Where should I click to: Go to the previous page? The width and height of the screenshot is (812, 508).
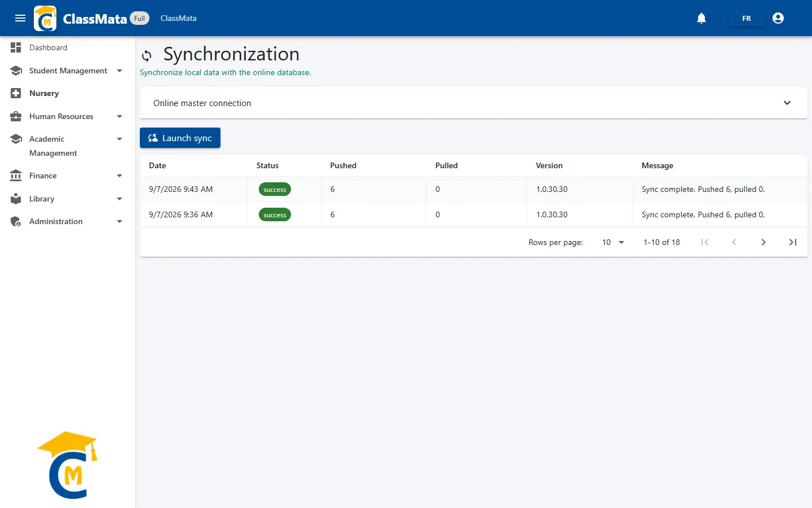coord(734,242)
